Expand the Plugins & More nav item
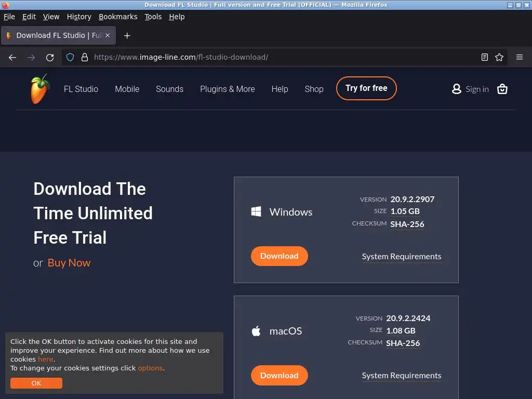This screenshot has width=532, height=399. pos(228,89)
